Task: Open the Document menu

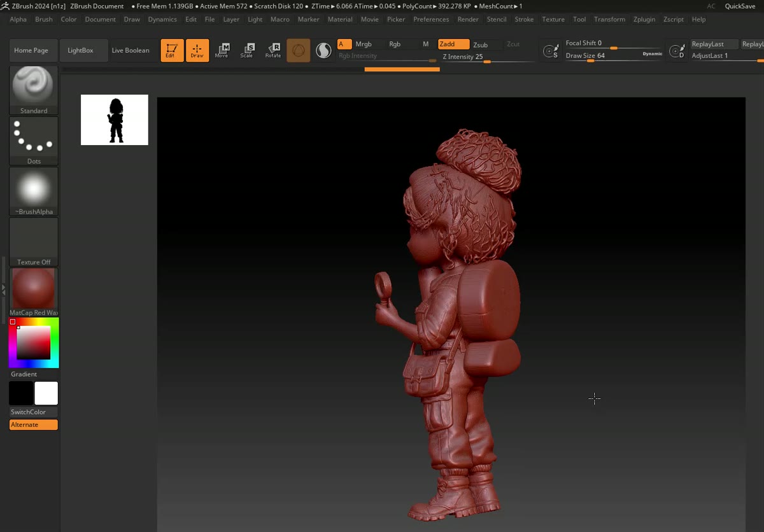Action: (101, 19)
